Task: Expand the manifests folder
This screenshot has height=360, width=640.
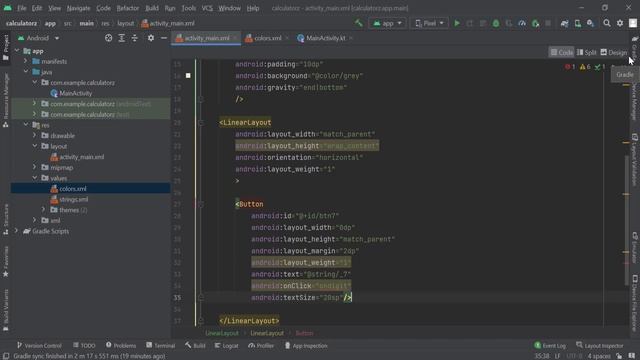Action: pos(26,61)
